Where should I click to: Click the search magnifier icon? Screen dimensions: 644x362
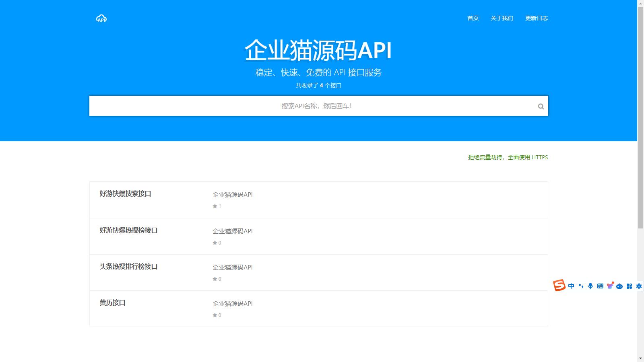coord(541,107)
